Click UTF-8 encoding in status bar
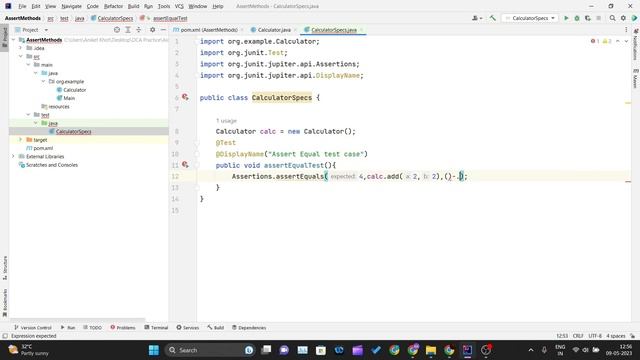 [x=595, y=336]
